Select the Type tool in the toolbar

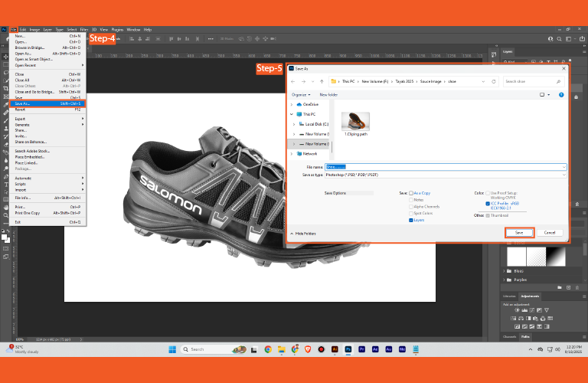pos(5,184)
